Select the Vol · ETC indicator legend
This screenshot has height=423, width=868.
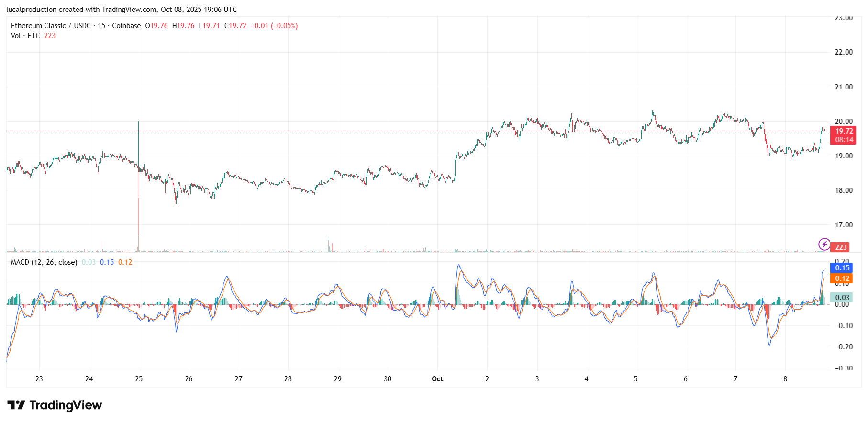(x=25, y=36)
